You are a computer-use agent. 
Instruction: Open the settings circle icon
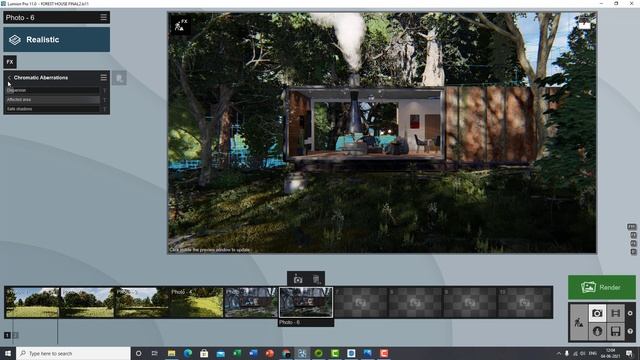630,313
